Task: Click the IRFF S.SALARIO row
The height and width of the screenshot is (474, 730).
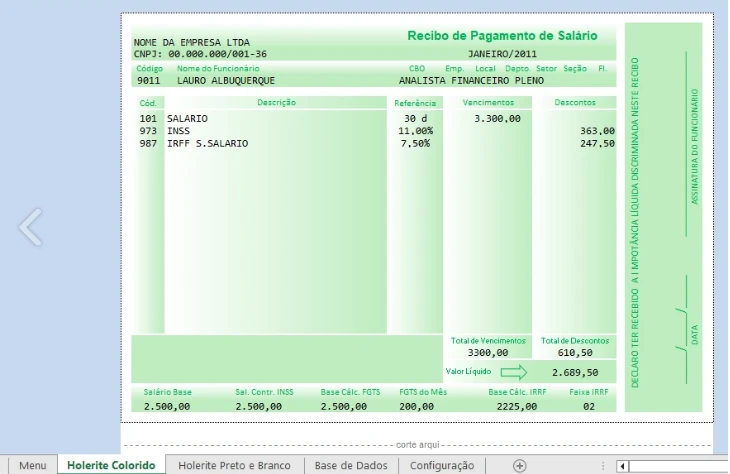Action: click(x=208, y=143)
